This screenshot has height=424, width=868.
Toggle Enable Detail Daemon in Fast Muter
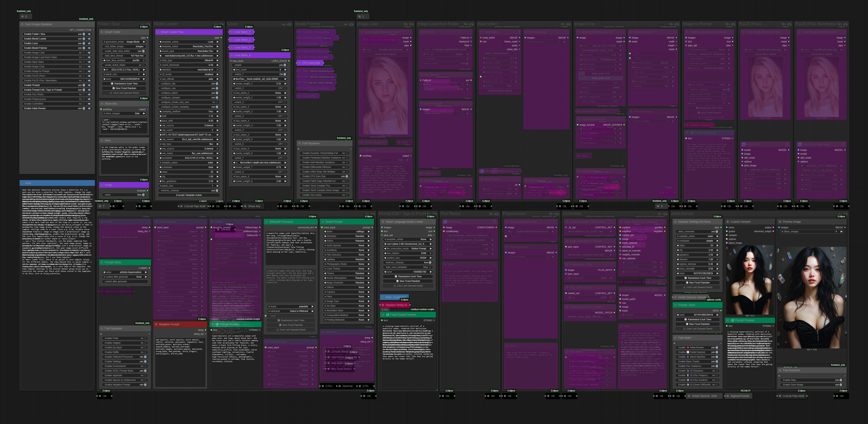pyautogui.click(x=717, y=352)
